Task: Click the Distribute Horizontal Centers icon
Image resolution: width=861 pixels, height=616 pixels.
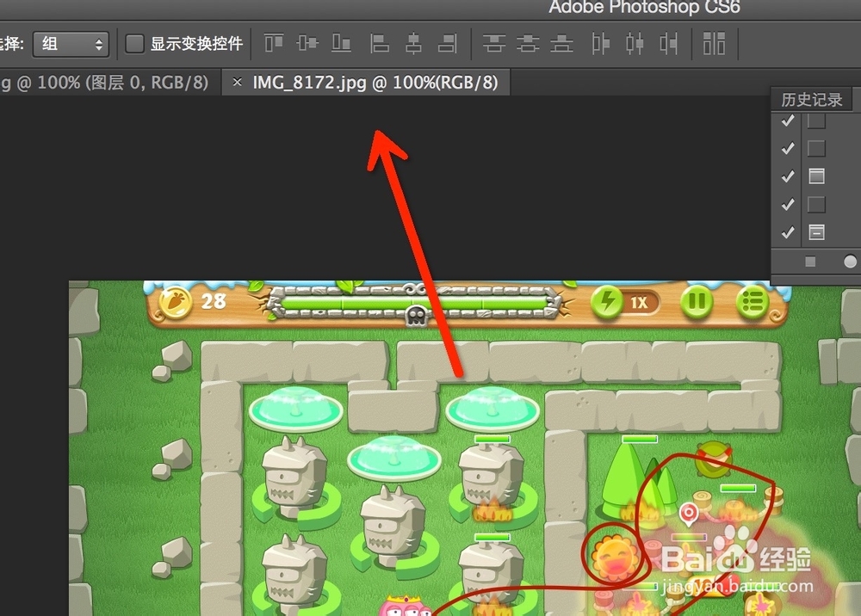Action: click(x=635, y=43)
